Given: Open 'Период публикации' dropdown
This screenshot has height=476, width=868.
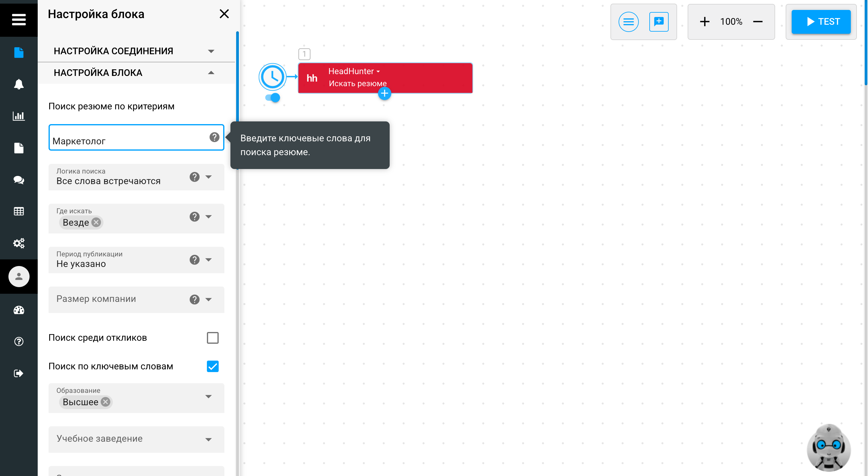Looking at the screenshot, I should (x=209, y=260).
